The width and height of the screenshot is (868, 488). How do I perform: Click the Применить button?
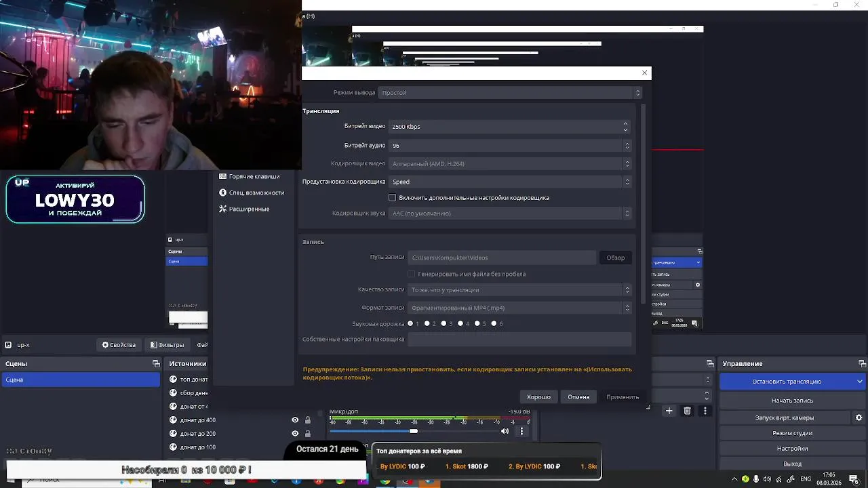[623, 397]
